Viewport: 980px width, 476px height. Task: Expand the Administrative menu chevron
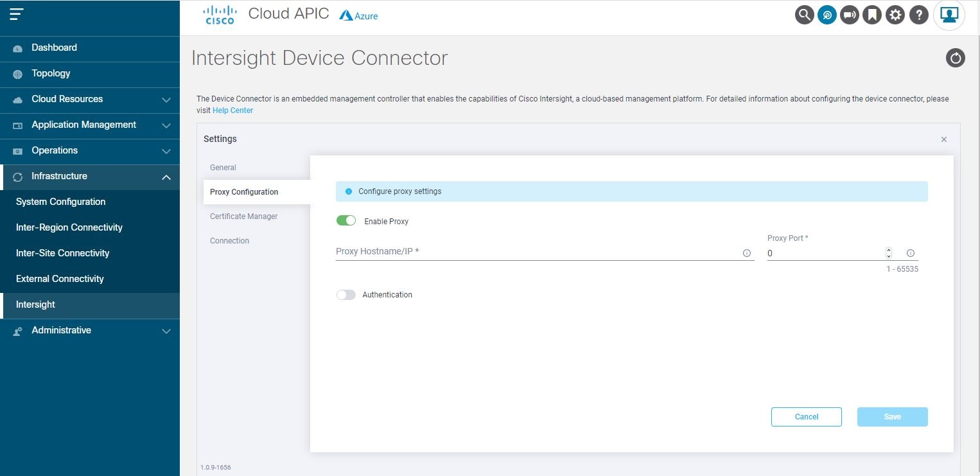click(166, 331)
